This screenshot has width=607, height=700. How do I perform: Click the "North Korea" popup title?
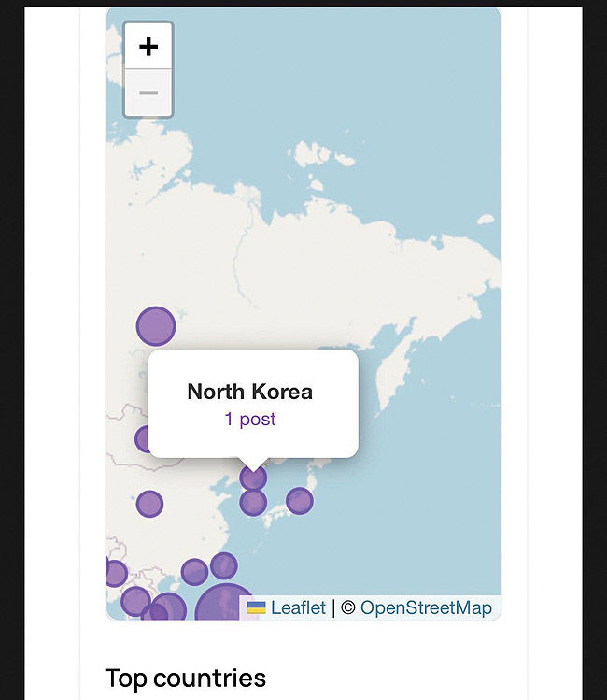250,392
